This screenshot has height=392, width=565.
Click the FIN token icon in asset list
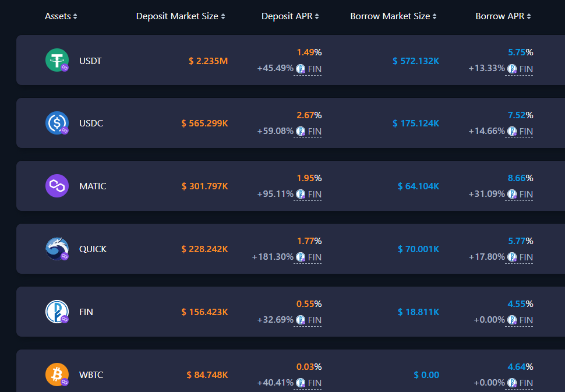coord(57,312)
